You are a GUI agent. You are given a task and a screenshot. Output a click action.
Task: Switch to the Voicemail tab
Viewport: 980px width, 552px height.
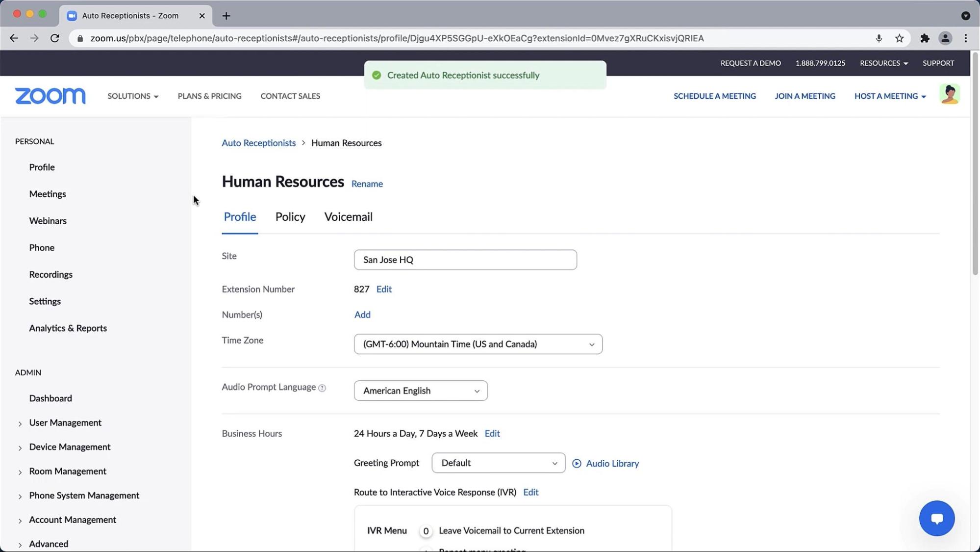click(x=348, y=216)
